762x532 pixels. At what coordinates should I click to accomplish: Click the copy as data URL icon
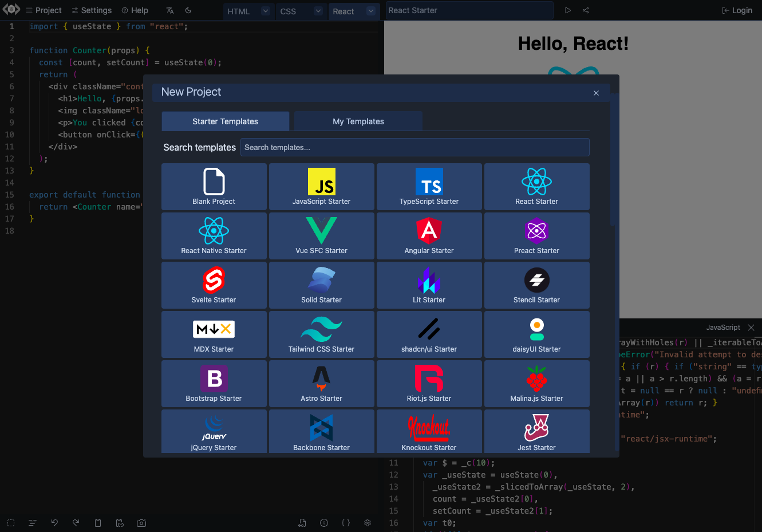[x=120, y=523]
